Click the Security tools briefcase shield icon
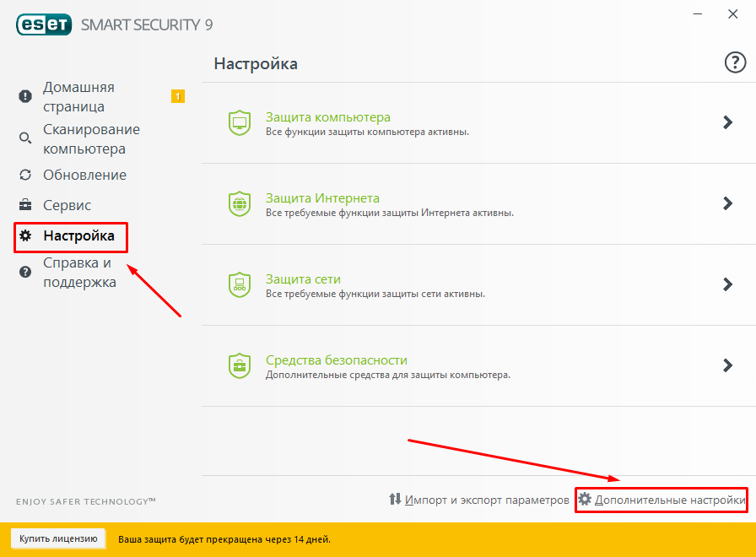Image resolution: width=756 pixels, height=557 pixels. (x=240, y=366)
